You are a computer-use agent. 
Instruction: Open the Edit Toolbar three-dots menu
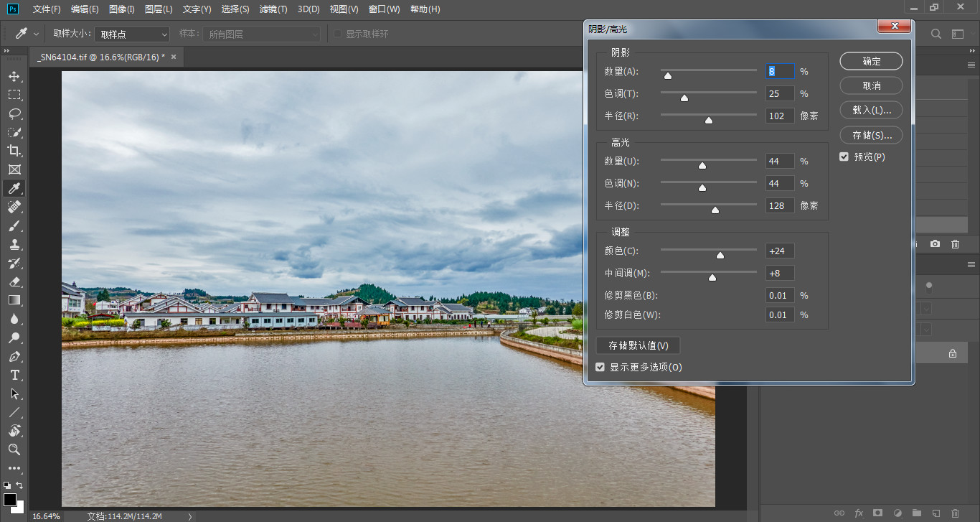click(14, 468)
